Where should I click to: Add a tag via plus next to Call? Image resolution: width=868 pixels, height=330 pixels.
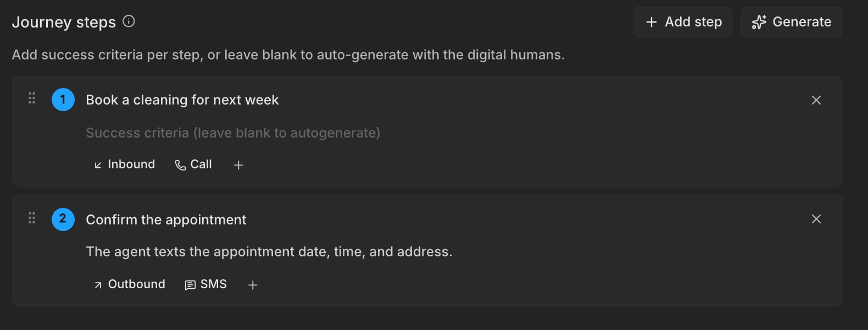pos(238,165)
